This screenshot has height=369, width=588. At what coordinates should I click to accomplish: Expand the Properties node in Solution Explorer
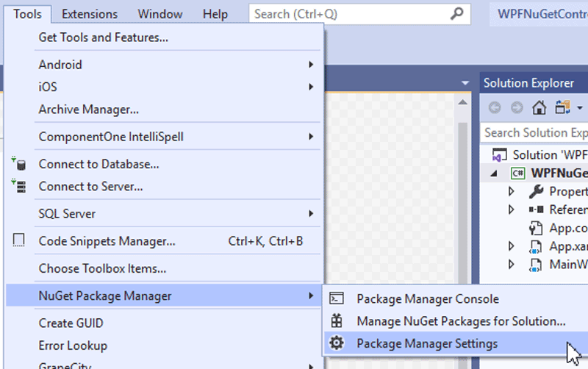512,191
